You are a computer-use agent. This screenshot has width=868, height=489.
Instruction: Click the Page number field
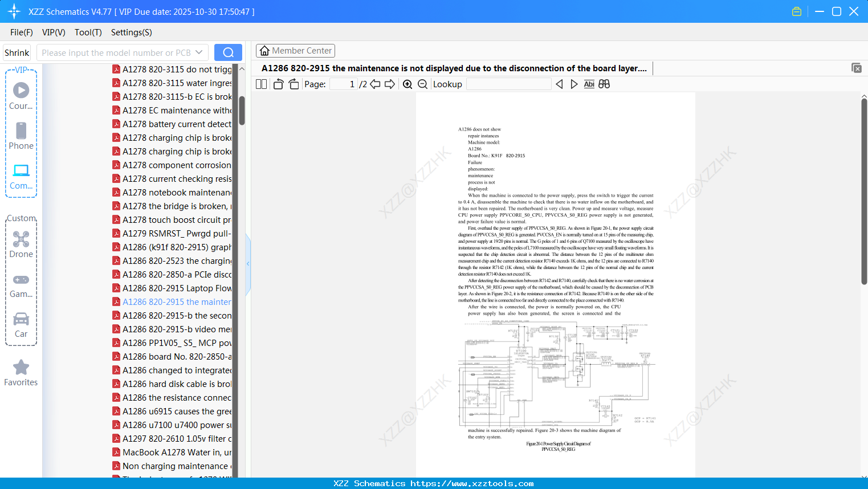[x=344, y=84]
